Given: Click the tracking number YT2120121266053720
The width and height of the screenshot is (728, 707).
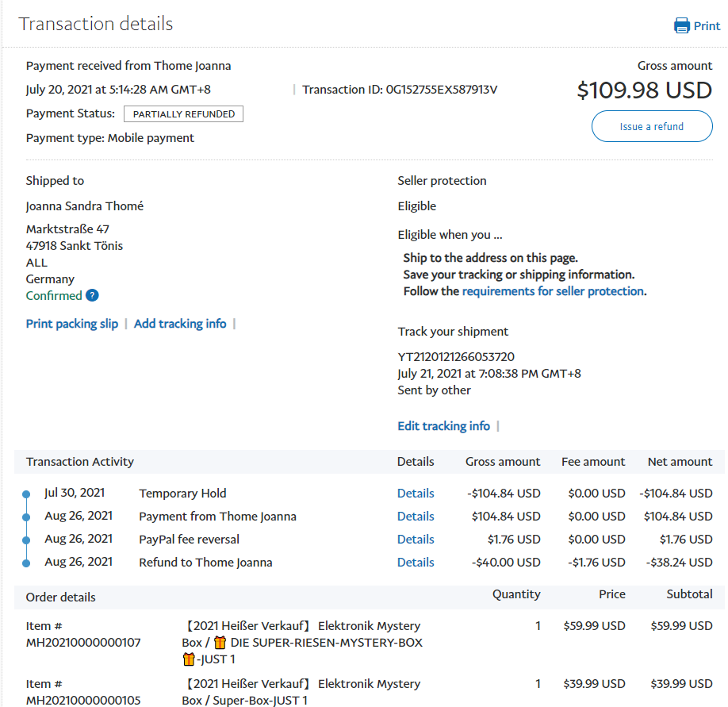Looking at the screenshot, I should coord(456,357).
